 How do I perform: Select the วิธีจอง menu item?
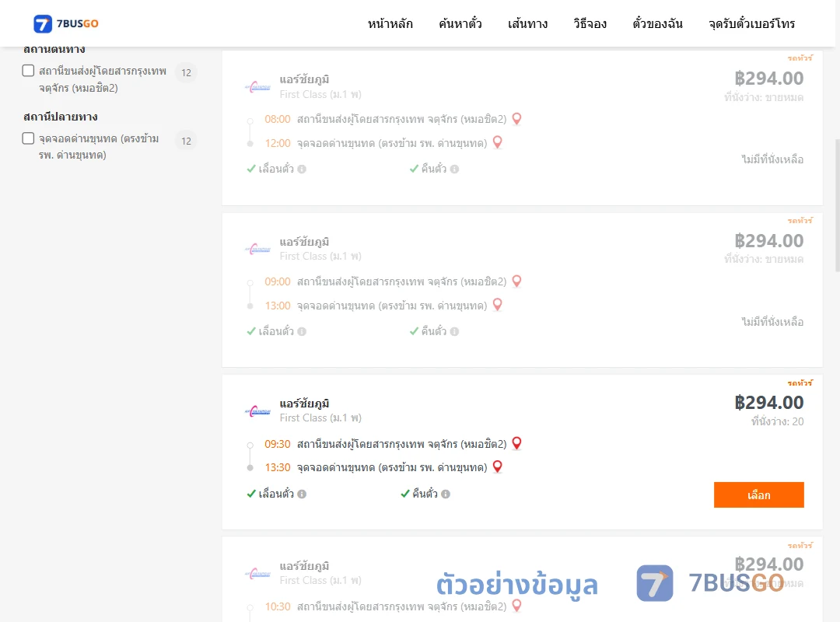coord(590,23)
